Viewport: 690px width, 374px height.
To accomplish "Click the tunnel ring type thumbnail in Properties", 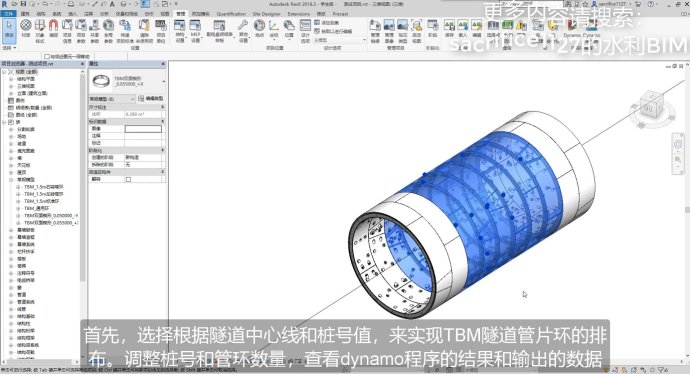I will (x=101, y=81).
